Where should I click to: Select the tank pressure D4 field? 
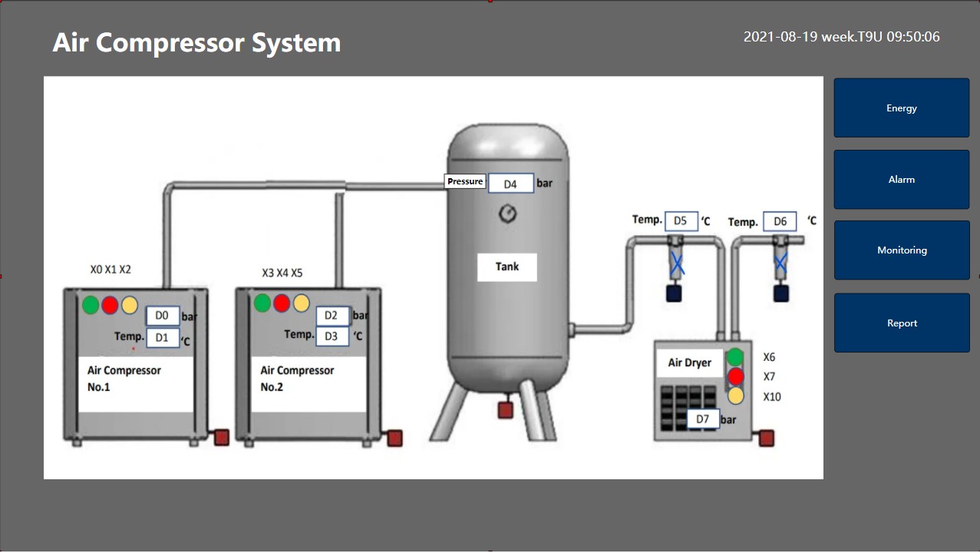[510, 184]
